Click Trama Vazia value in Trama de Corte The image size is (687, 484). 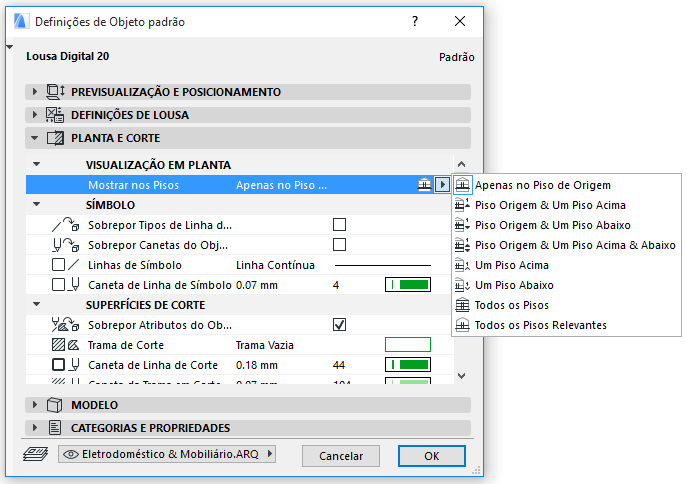click(x=265, y=345)
